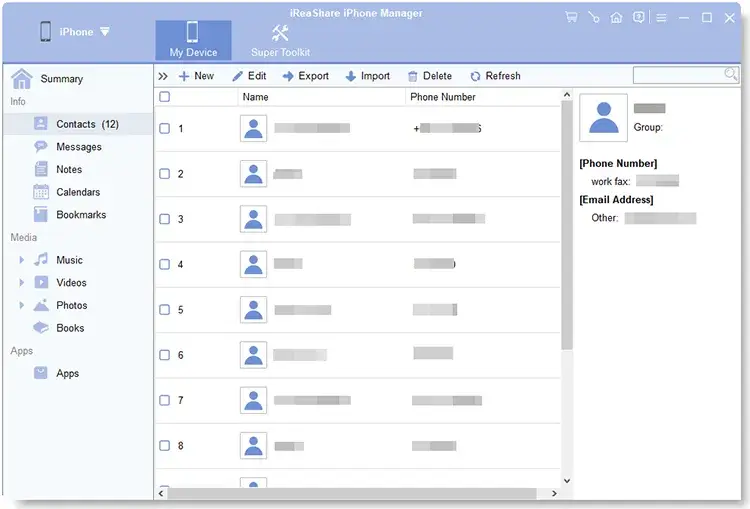Open Bookmarks in the sidebar

coord(80,215)
